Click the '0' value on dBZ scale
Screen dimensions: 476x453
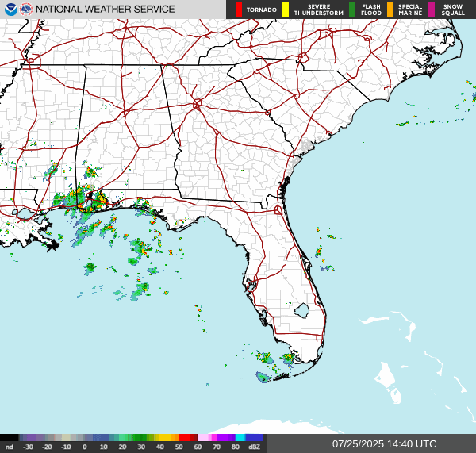pos(85,447)
